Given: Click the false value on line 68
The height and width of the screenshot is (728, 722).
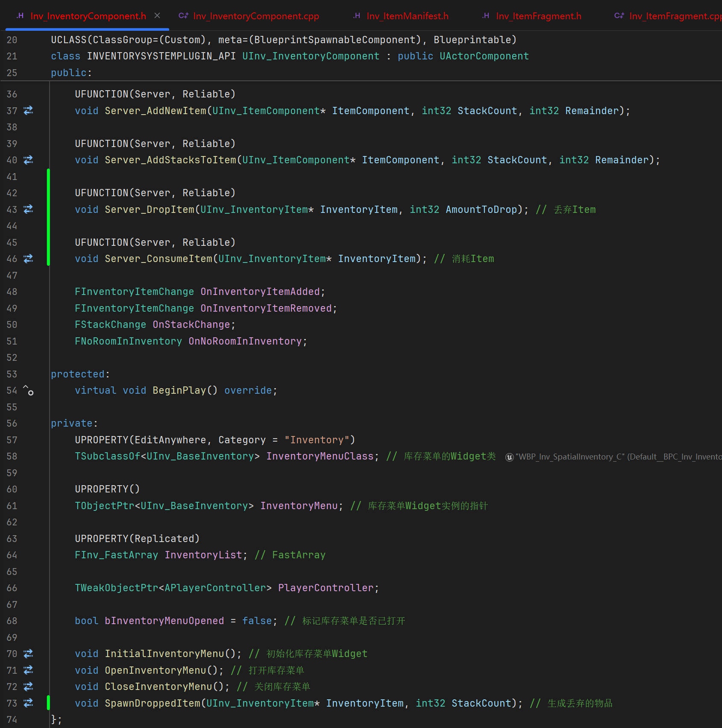Looking at the screenshot, I should click(257, 621).
